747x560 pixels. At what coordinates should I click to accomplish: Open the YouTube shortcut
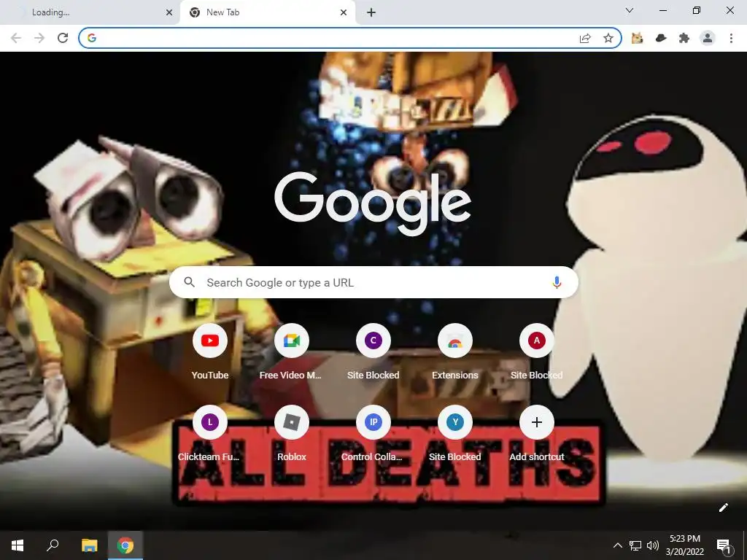click(x=209, y=352)
